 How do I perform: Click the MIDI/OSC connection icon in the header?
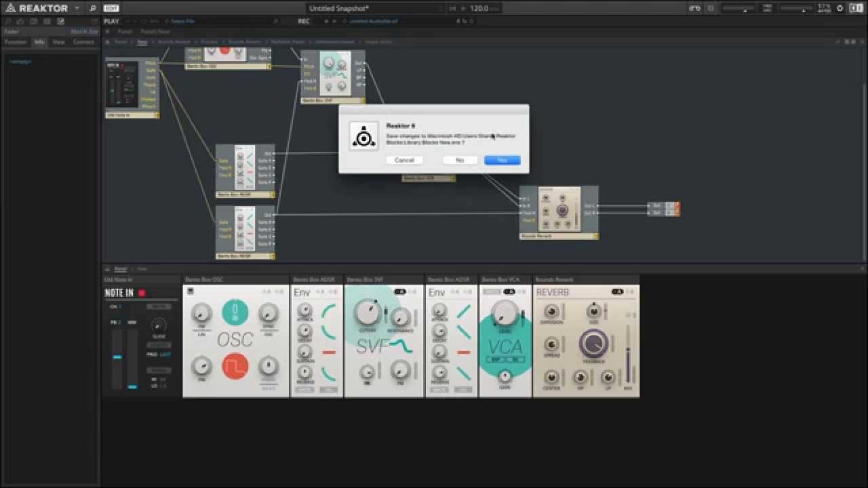pyautogui.click(x=694, y=8)
